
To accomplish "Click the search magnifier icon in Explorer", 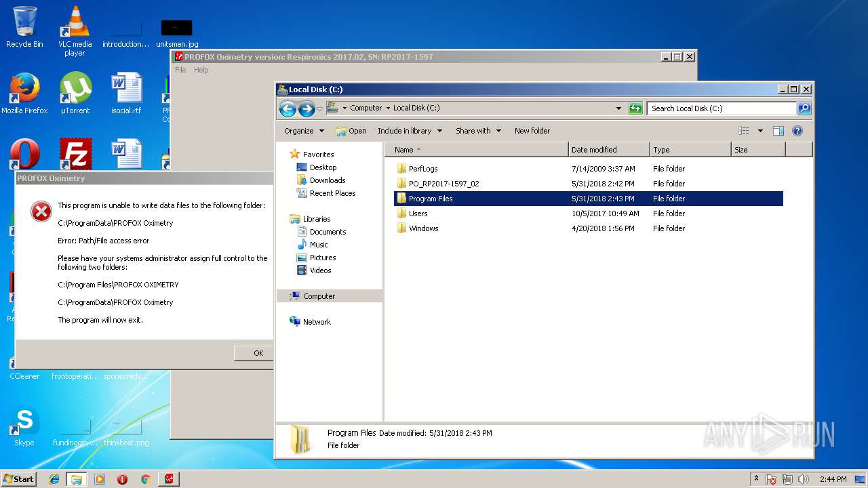I will tap(804, 108).
